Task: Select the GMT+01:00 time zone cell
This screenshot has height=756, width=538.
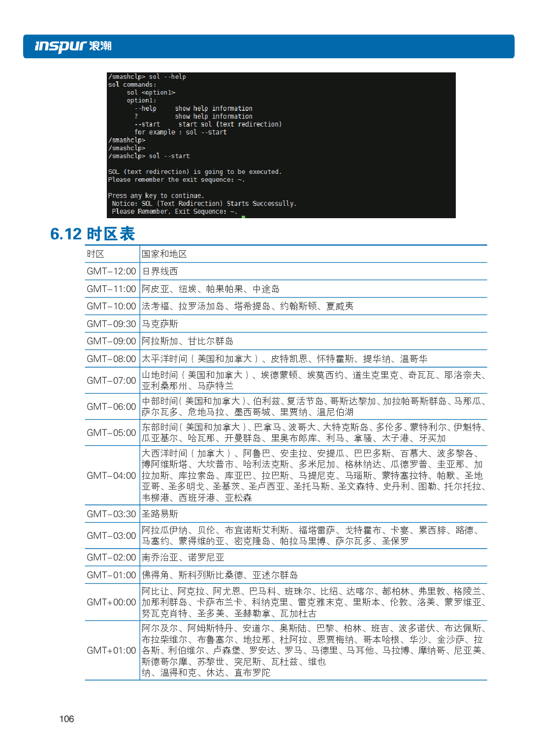Action: point(111,651)
